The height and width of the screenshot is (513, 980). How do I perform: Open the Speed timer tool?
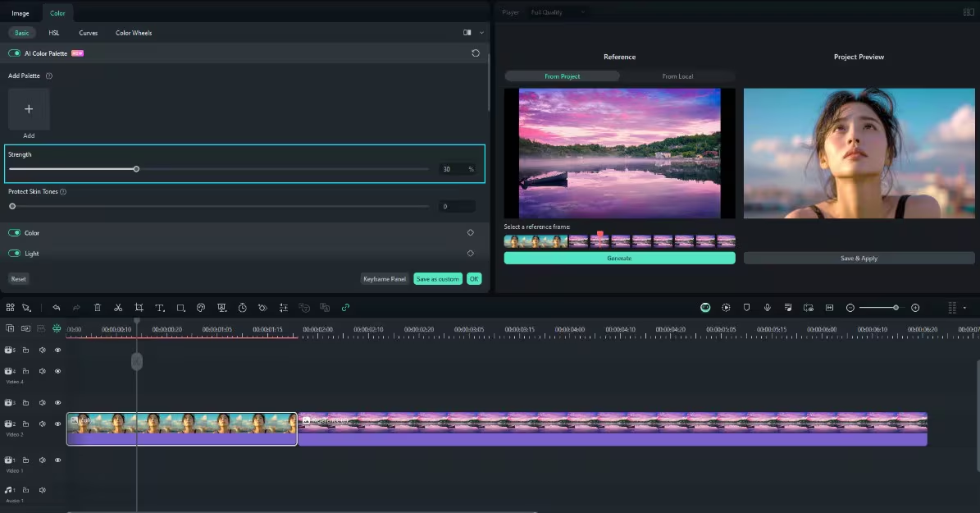tap(243, 308)
